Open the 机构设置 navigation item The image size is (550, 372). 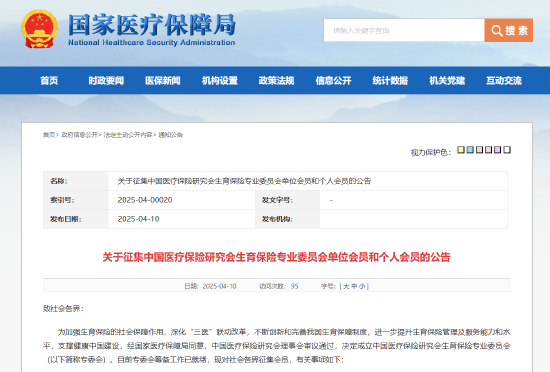[x=220, y=81]
